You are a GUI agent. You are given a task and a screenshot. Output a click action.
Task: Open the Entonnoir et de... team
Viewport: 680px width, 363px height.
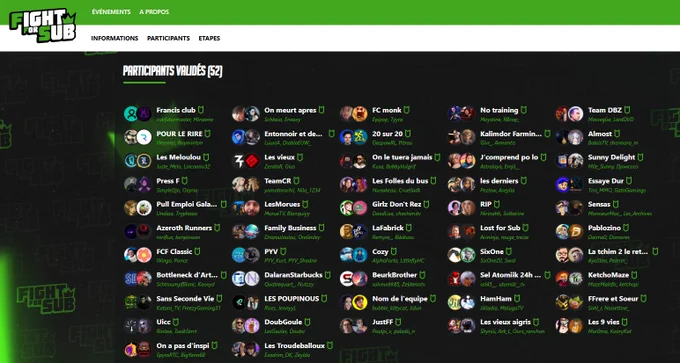coord(294,134)
